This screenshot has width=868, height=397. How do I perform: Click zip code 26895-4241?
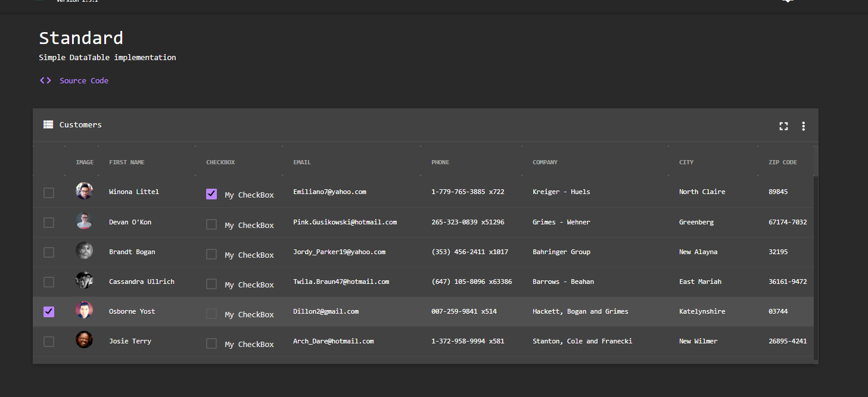point(788,341)
